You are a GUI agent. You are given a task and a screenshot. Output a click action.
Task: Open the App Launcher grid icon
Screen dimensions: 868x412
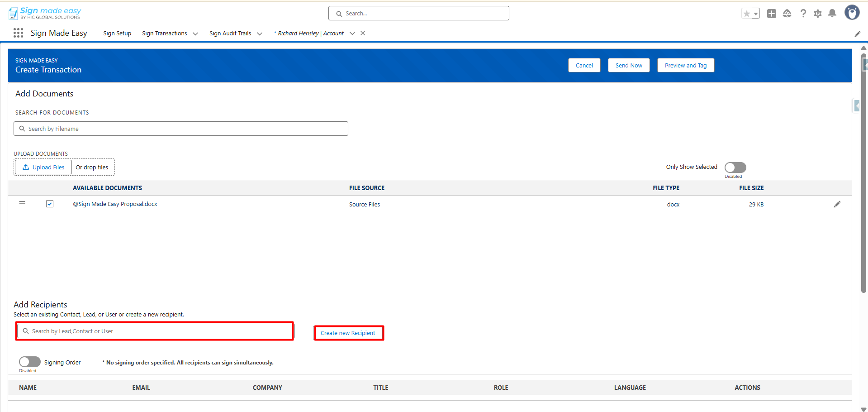(18, 33)
